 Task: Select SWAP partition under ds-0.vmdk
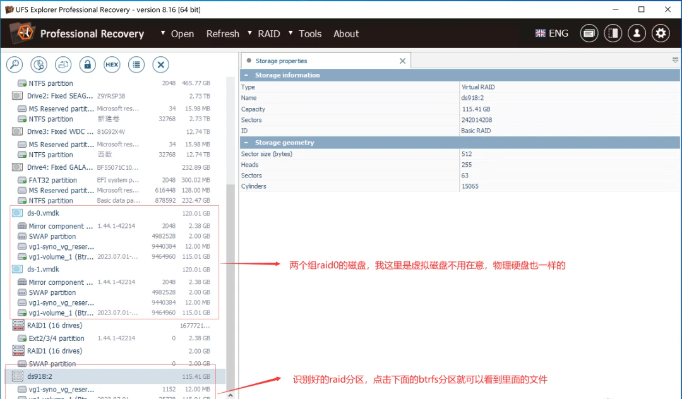(x=114, y=236)
